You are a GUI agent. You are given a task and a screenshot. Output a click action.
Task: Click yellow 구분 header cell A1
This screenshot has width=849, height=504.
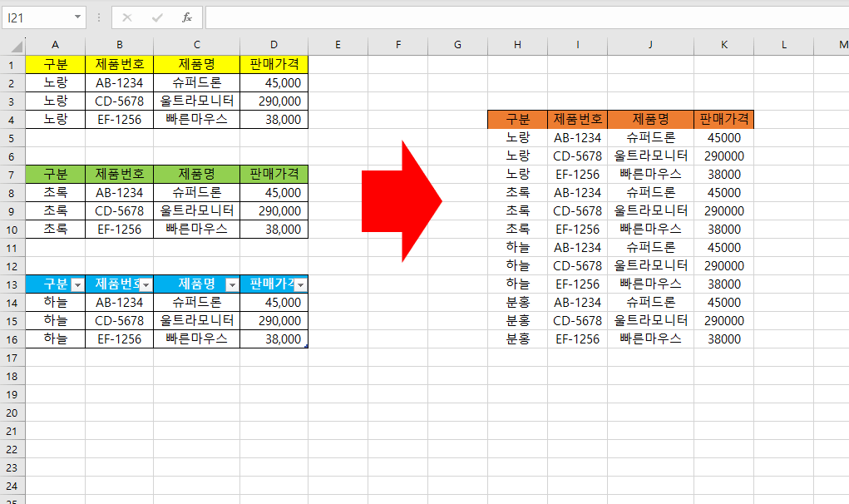(55, 64)
